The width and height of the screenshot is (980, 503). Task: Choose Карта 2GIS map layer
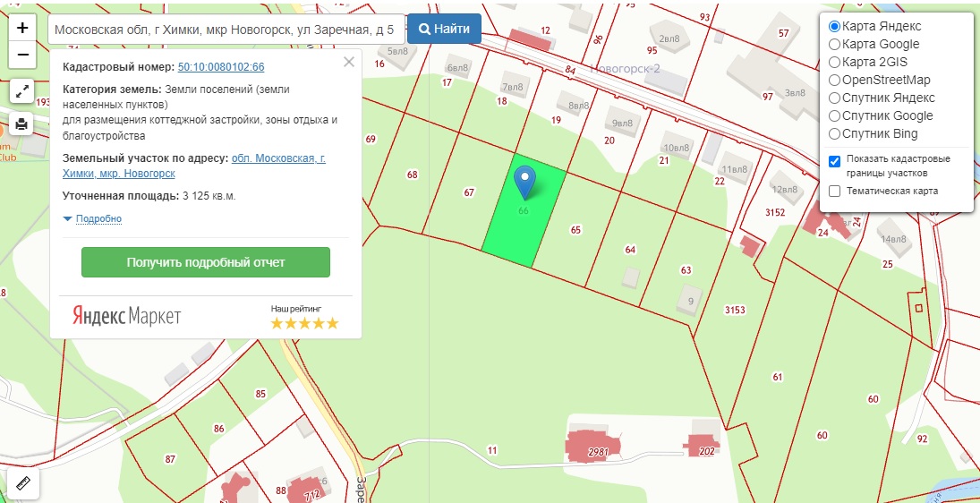coord(835,62)
